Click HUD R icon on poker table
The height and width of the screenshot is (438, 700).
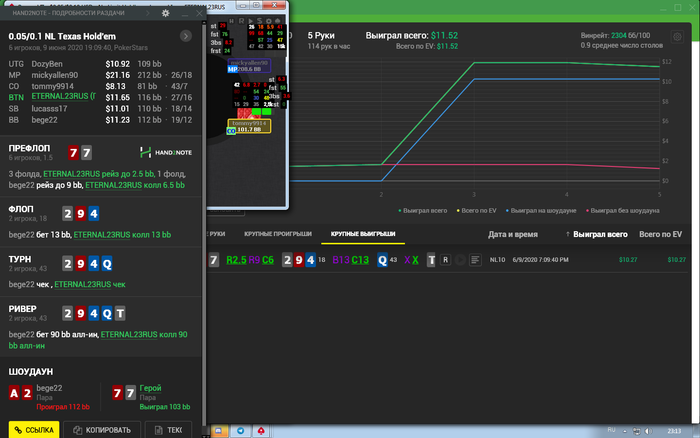pos(241,21)
